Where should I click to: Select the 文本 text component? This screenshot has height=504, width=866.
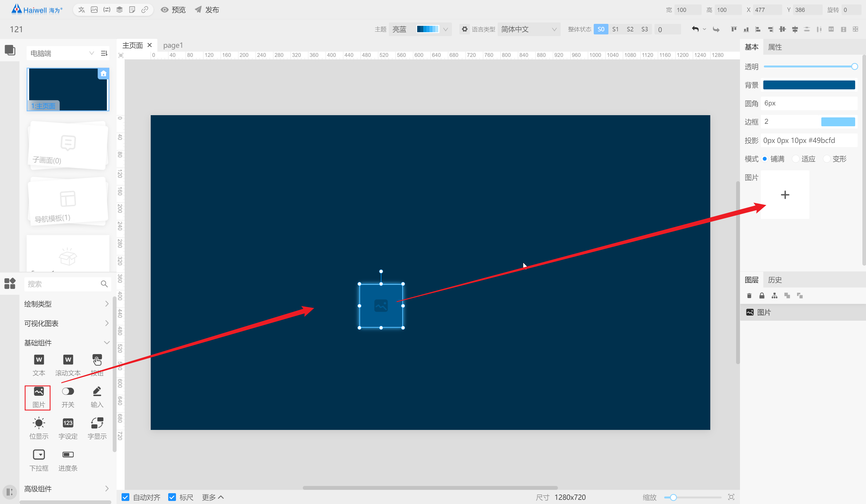pyautogui.click(x=39, y=366)
